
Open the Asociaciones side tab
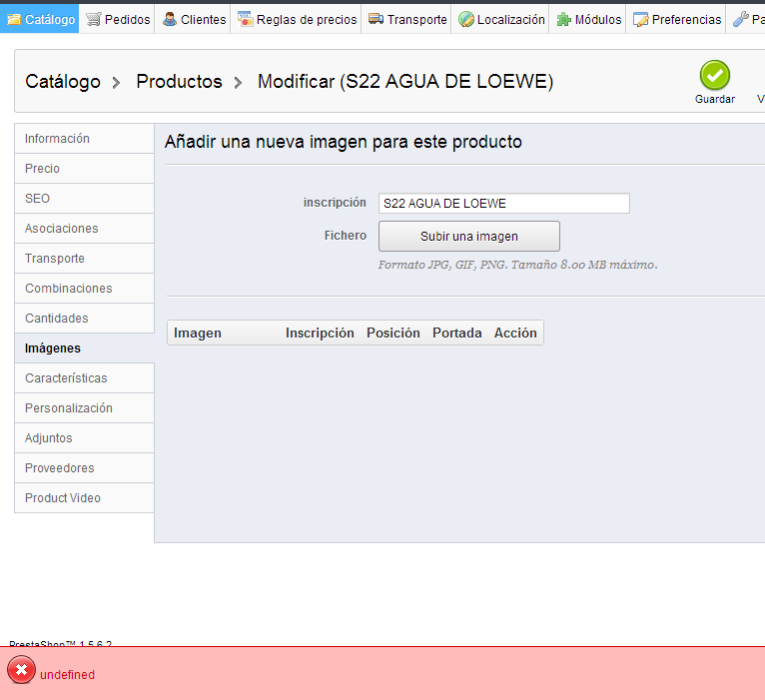pyautogui.click(x=85, y=229)
